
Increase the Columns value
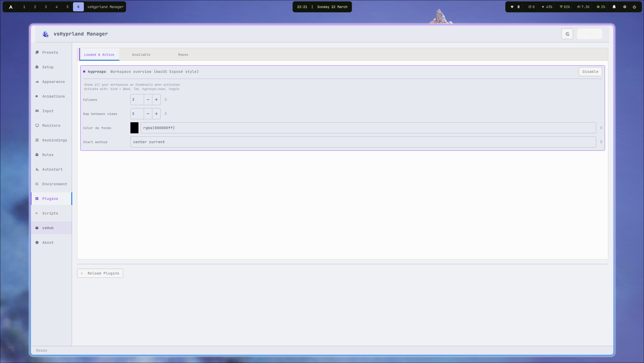click(x=156, y=100)
